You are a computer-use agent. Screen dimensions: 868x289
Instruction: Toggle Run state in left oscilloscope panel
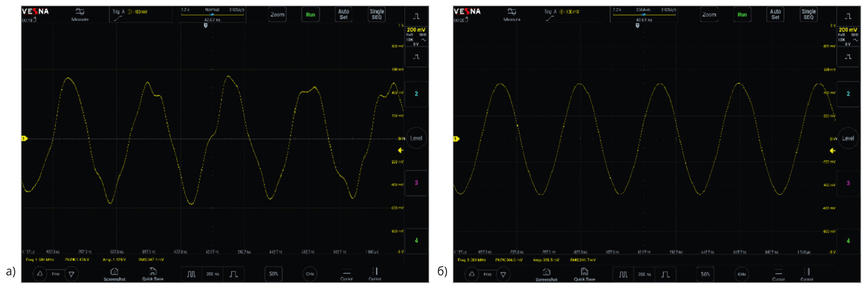coord(310,14)
